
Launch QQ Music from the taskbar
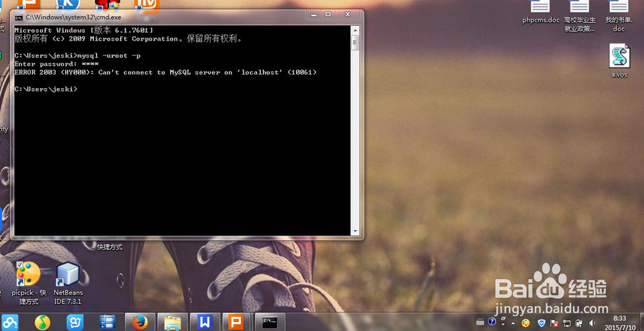(x=43, y=323)
